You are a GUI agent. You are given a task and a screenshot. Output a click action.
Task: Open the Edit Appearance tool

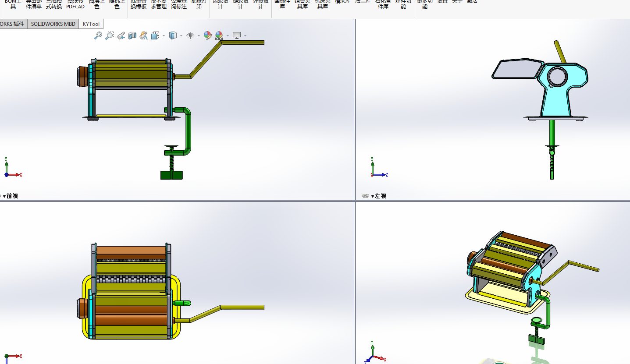tap(208, 35)
